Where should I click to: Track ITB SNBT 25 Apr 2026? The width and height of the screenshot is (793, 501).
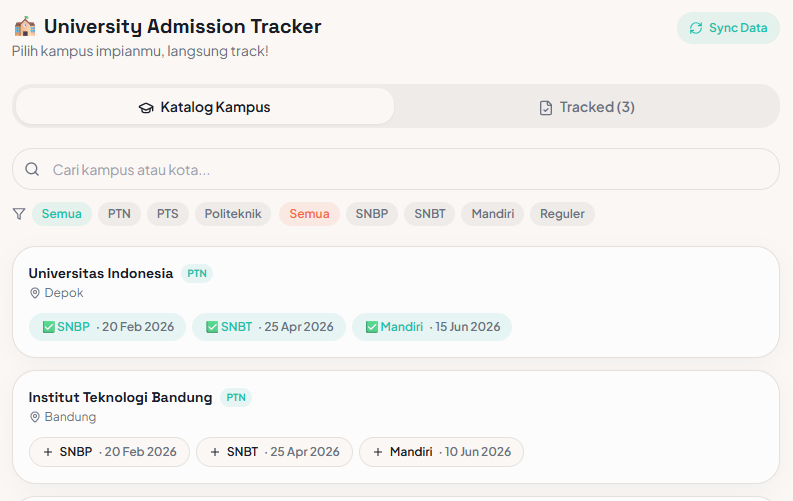275,451
